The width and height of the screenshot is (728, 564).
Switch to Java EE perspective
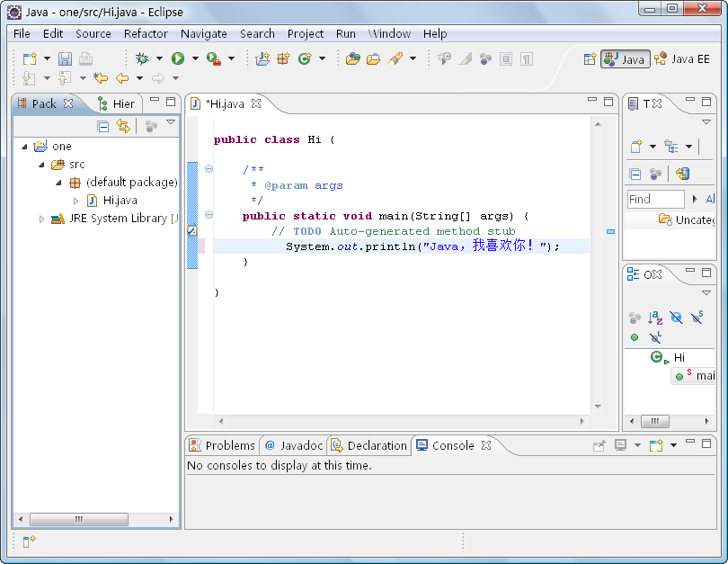tap(682, 58)
